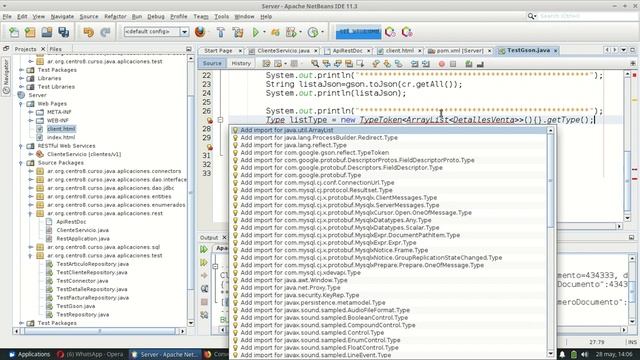
Task: Switch to pom.xml [Server] tab
Action: [460, 51]
